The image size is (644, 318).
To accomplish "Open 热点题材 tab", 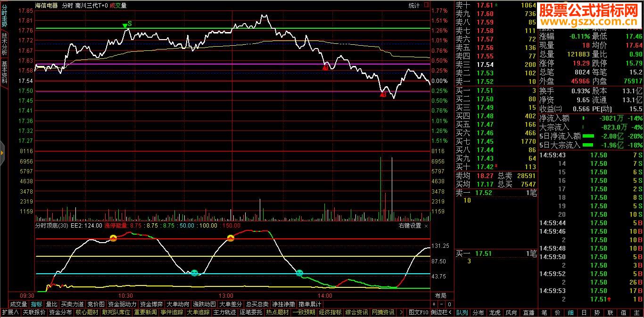I will point(277,312).
